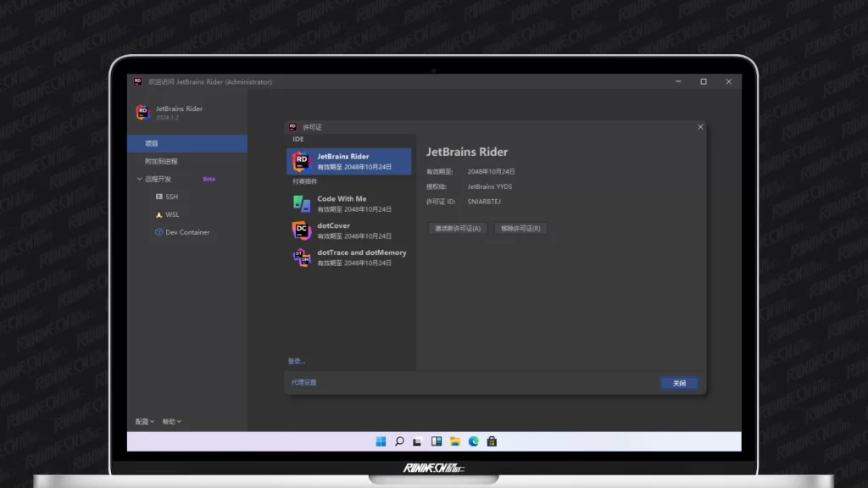This screenshot has width=868, height=488.
Task: Select the 项目 sidebar item
Action: click(152, 144)
